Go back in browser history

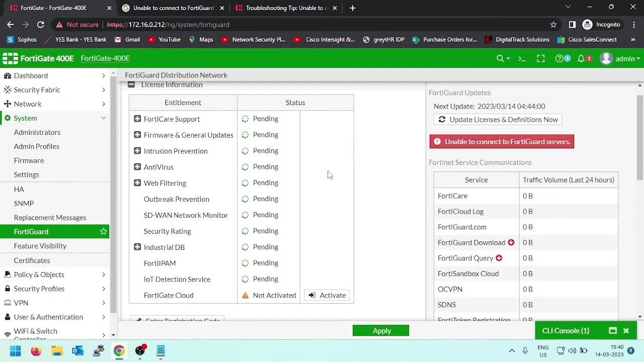(x=11, y=25)
